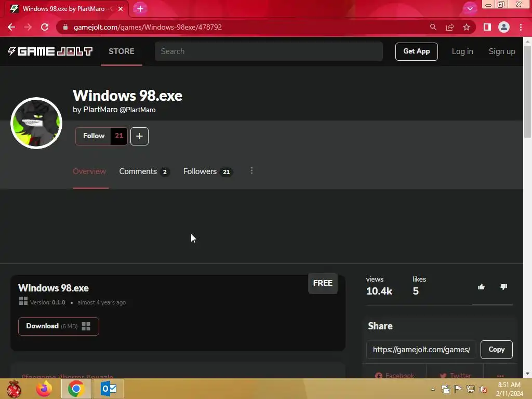The height and width of the screenshot is (399, 532).
Task: Click the Windows 98.exe package title
Action: (54, 288)
